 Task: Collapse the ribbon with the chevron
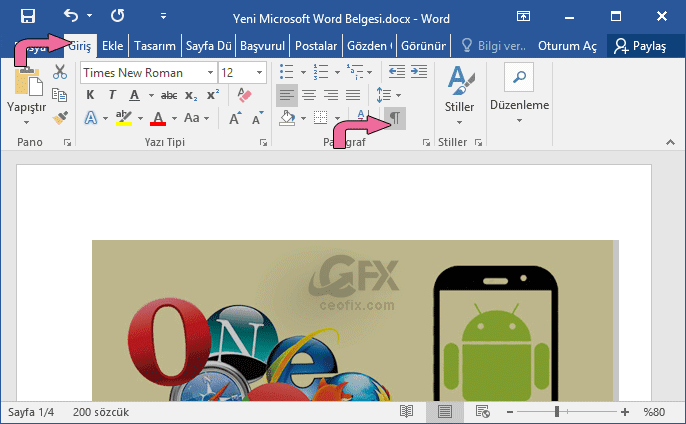(670, 142)
